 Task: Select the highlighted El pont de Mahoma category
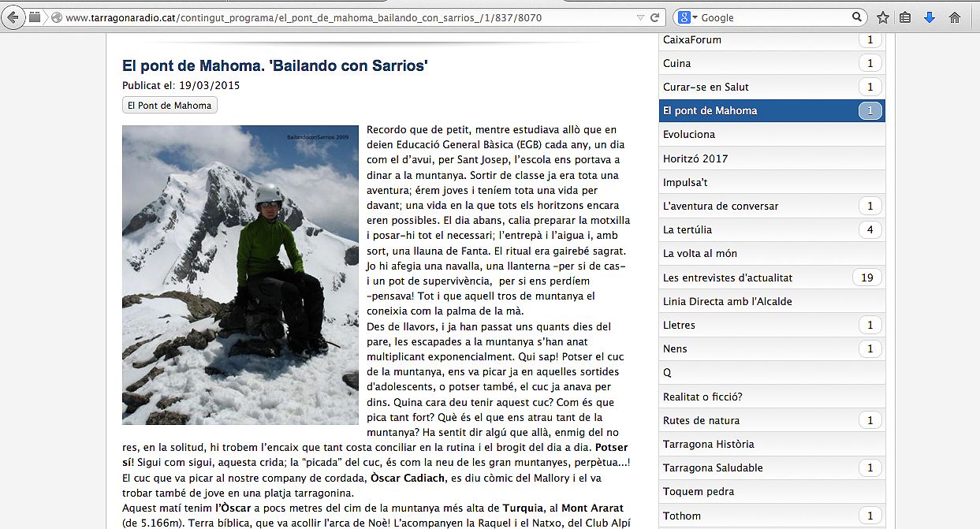point(772,110)
